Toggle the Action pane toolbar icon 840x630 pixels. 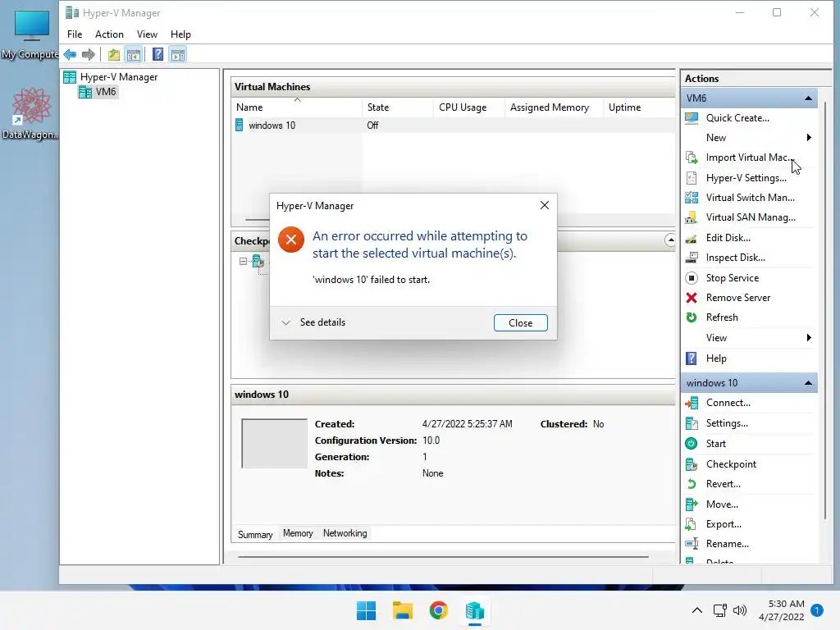coord(178,54)
